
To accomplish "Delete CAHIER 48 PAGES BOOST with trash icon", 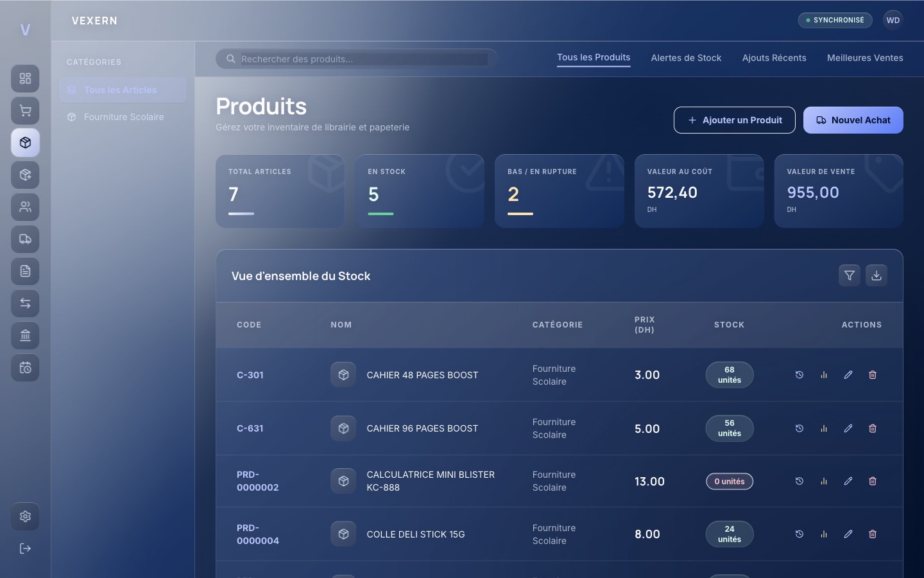I will pyautogui.click(x=873, y=375).
